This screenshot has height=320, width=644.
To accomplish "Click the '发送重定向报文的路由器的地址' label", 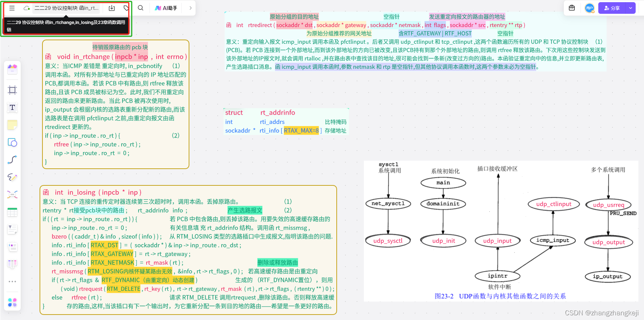I will (x=467, y=17).
